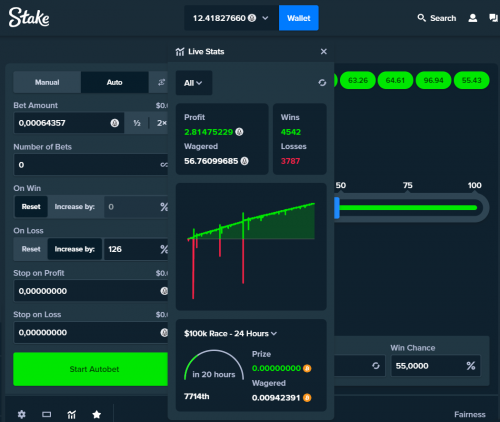
Task: Toggle live stats icon in footer
Action: (x=72, y=414)
